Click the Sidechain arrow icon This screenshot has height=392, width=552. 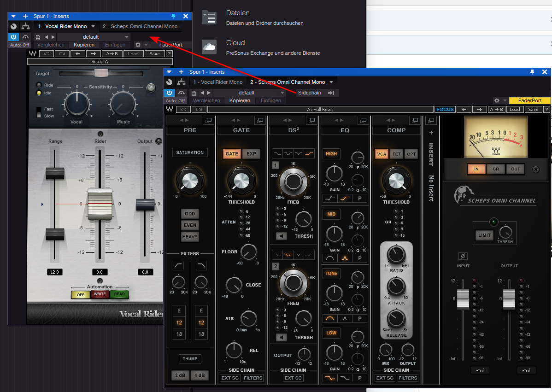(331, 93)
